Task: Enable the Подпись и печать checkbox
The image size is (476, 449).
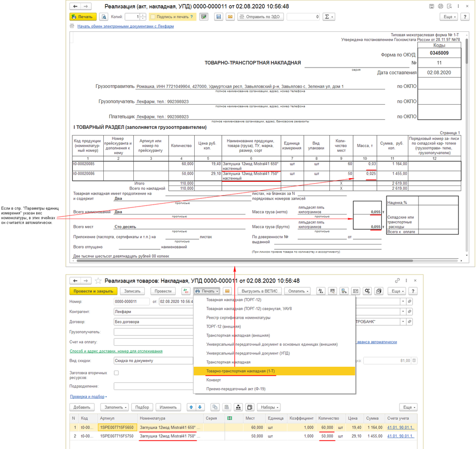Action: click(153, 17)
